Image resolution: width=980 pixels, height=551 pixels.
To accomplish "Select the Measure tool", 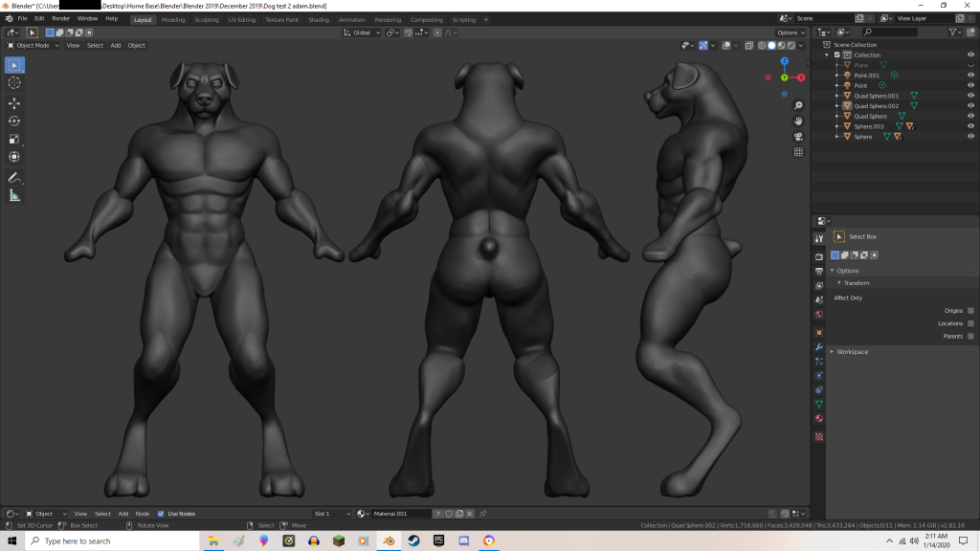I will pyautogui.click(x=14, y=196).
